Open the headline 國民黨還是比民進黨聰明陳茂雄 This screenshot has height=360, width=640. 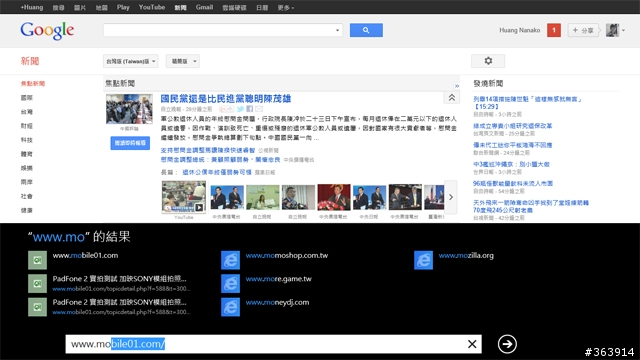click(226, 99)
